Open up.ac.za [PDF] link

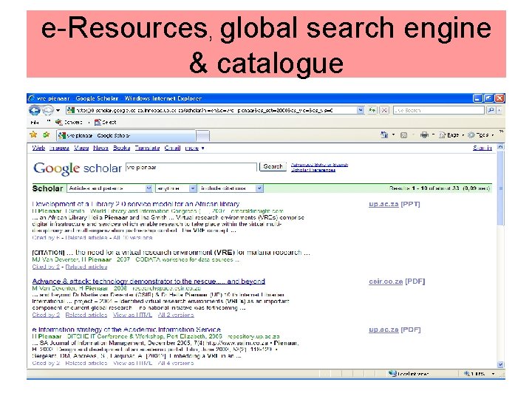click(x=395, y=330)
